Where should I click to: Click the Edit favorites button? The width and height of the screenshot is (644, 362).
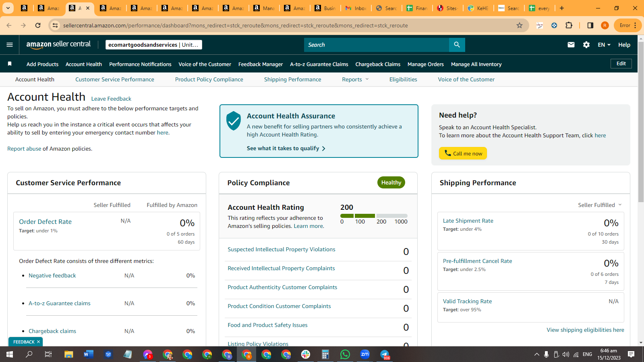pyautogui.click(x=621, y=64)
